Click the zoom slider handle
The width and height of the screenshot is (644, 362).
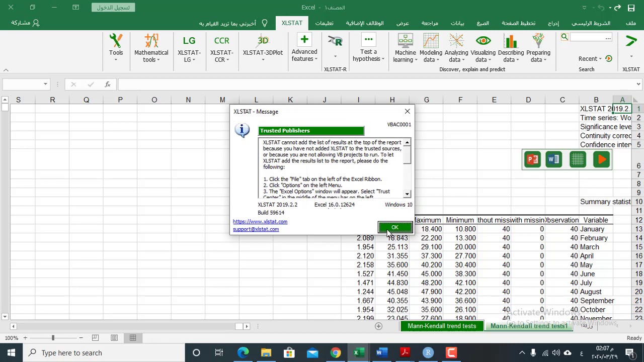(53, 338)
